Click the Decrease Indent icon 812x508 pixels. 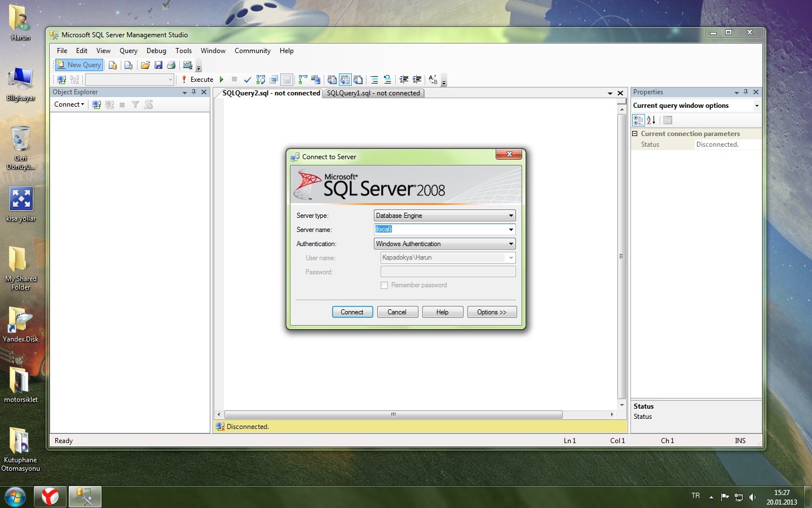point(404,80)
